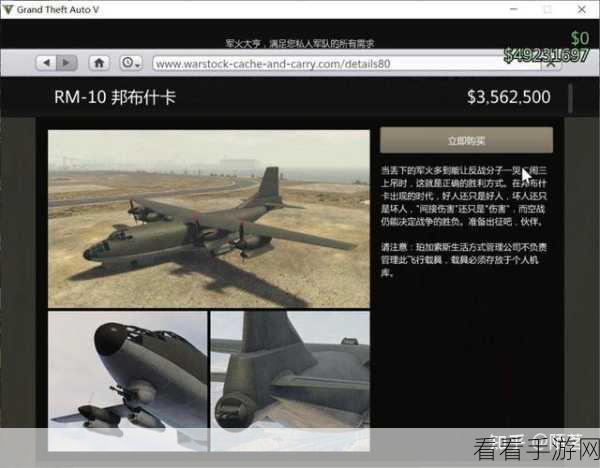
Task: Click the 请注意 hangar storage notice text
Action: coord(463,260)
